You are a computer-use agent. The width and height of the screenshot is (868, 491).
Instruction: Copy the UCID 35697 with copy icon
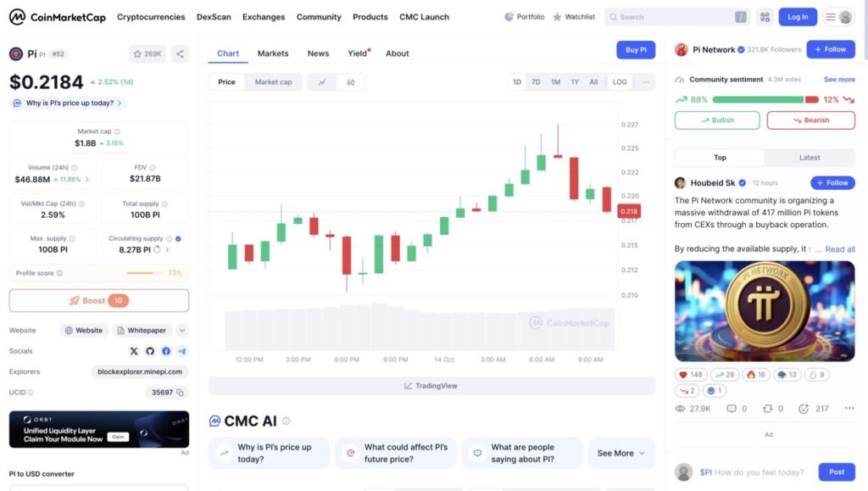[x=181, y=393]
